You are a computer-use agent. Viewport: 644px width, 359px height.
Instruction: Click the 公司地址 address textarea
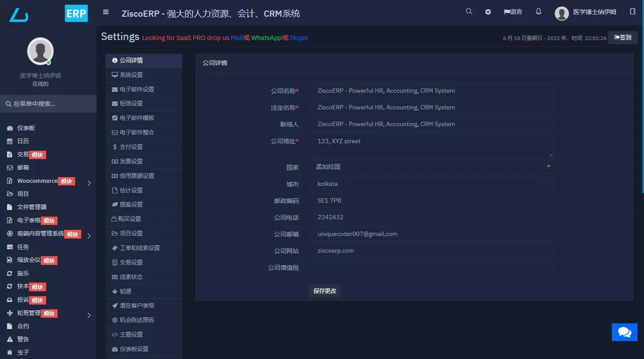pos(432,145)
